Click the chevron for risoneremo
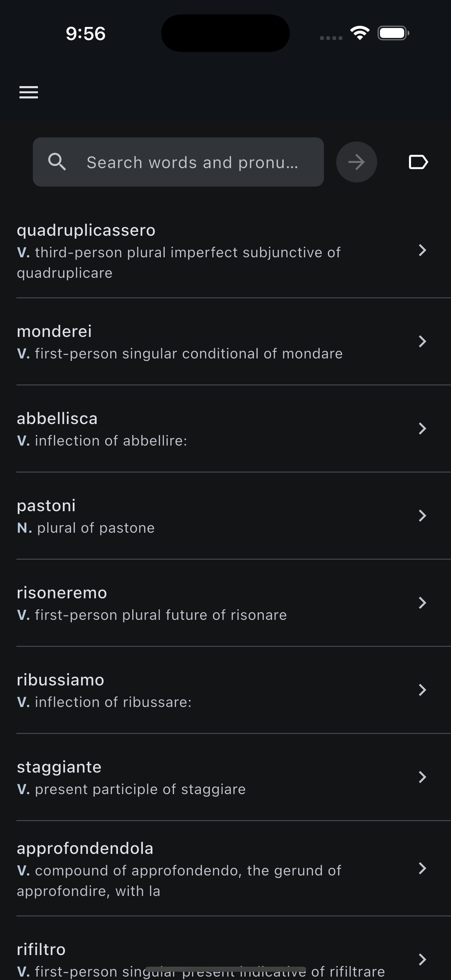 click(422, 603)
